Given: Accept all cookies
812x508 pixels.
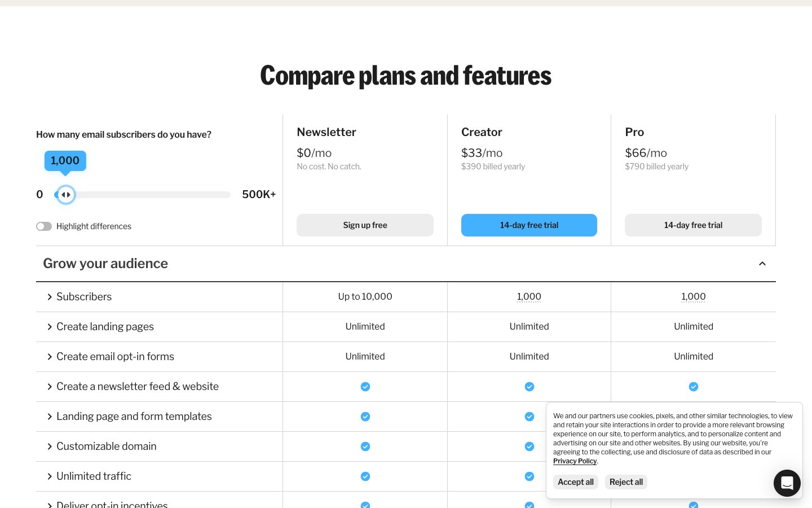Looking at the screenshot, I should point(575,482).
